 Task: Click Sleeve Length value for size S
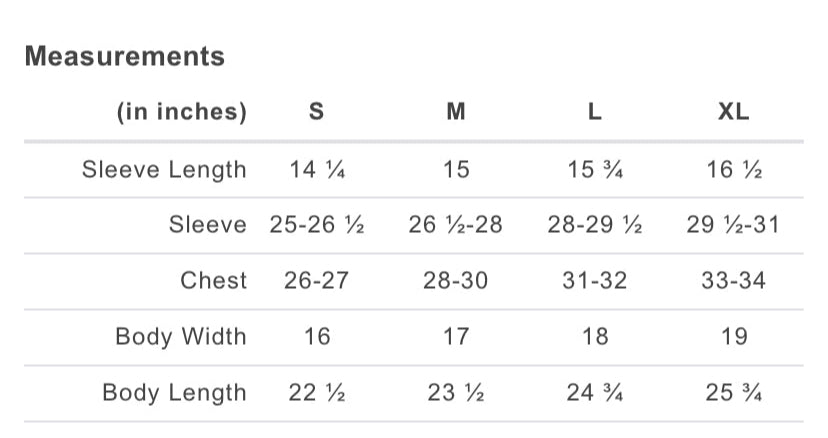coord(316,169)
